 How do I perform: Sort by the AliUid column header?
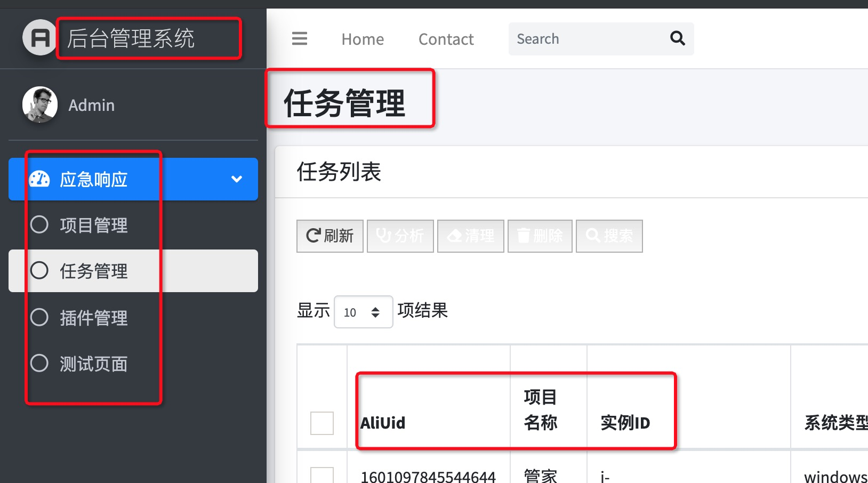point(429,397)
